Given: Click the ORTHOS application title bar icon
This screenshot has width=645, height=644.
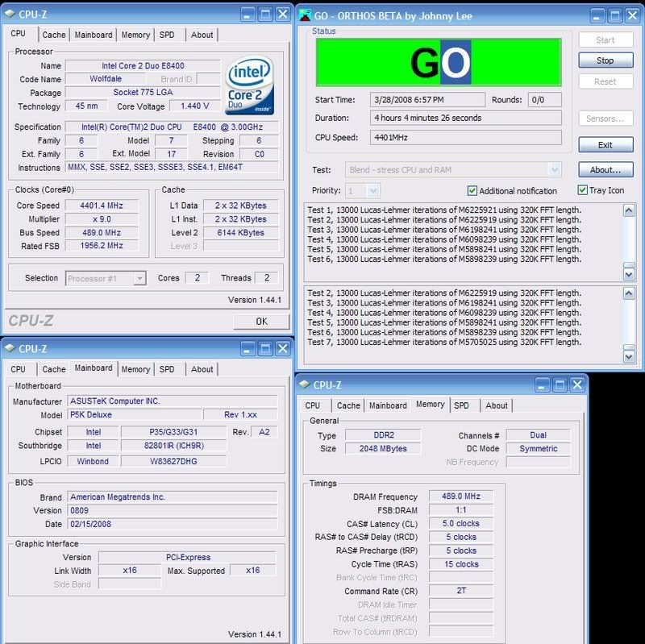Looking at the screenshot, I should tap(305, 15).
